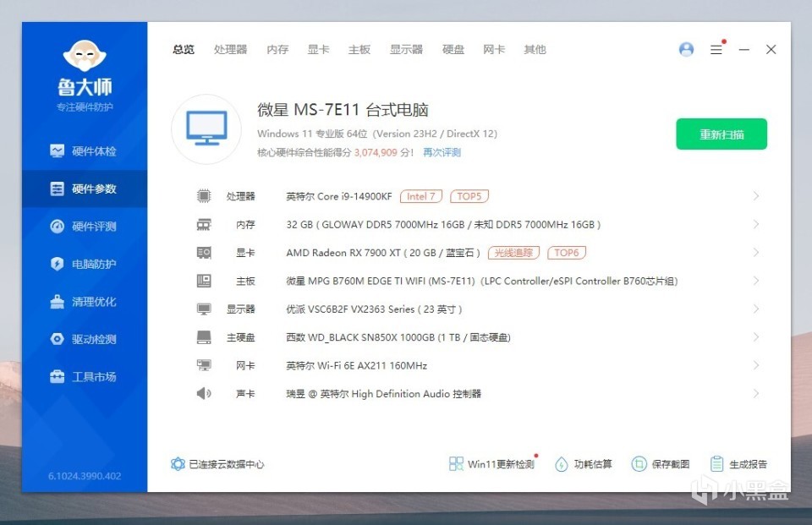The image size is (812, 525).
Task: Switch to the 其他 tab
Action: coord(535,50)
